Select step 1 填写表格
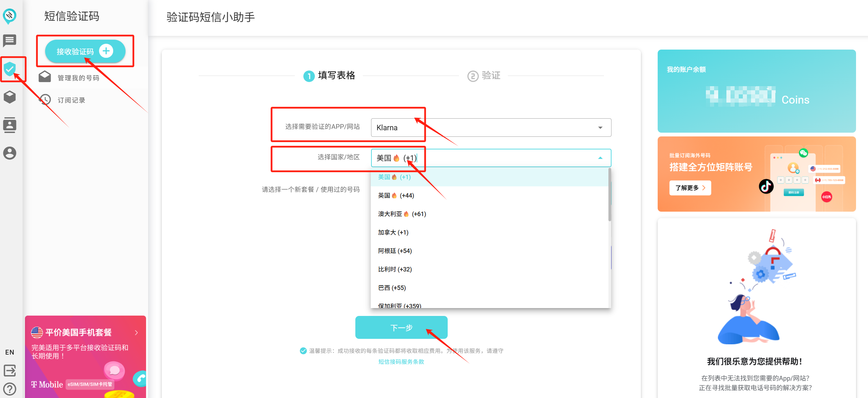868x398 pixels. coord(329,76)
